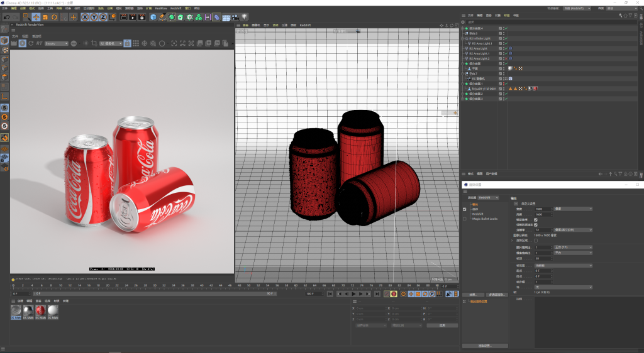Click the blue Cube primitive icon

tap(153, 17)
